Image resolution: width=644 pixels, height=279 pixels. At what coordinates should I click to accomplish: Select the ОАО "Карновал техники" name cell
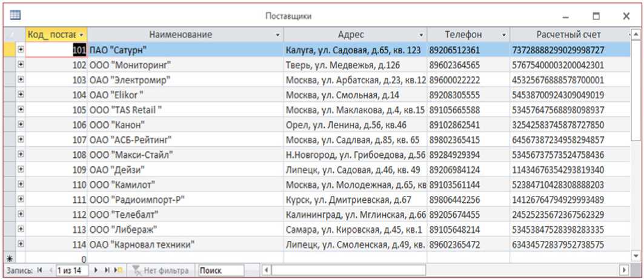pyautogui.click(x=185, y=244)
